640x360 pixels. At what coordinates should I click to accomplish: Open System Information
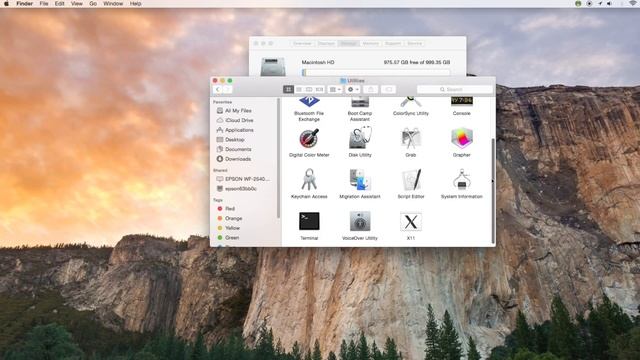462,180
